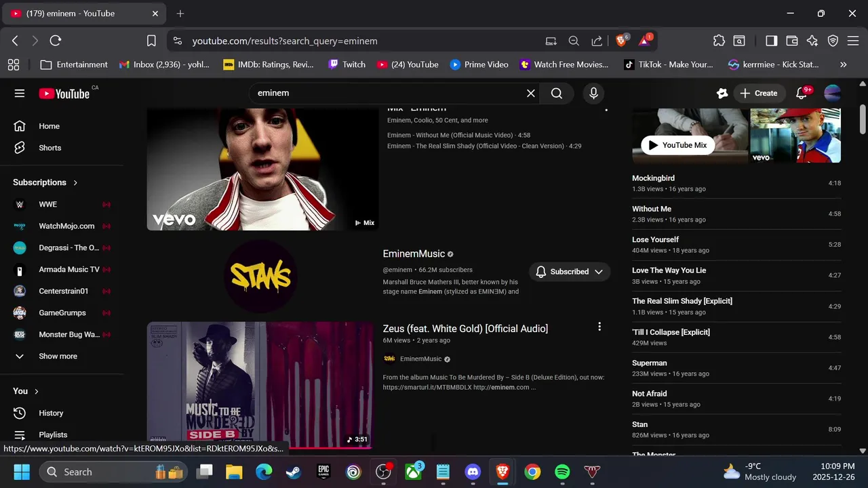Open the WWE subscription channel

[x=62, y=204]
